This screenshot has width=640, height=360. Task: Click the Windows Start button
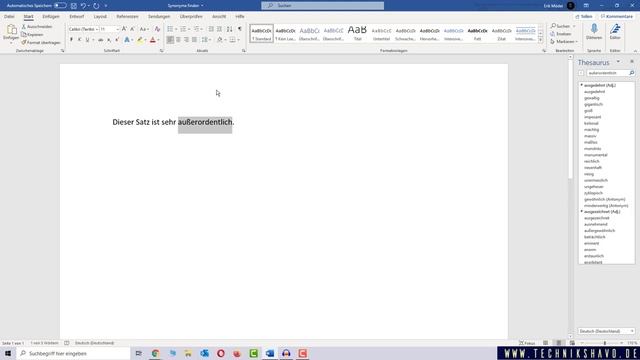(x=8, y=353)
